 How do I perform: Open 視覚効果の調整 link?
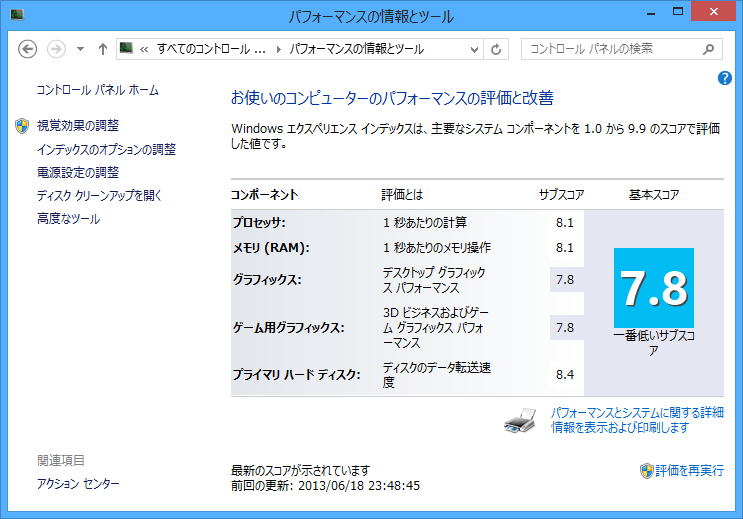[78, 126]
